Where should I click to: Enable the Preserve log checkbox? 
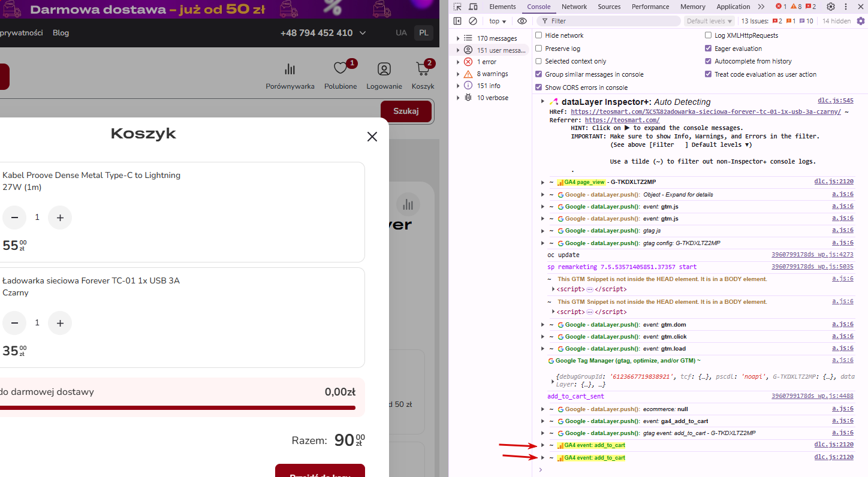pos(538,49)
